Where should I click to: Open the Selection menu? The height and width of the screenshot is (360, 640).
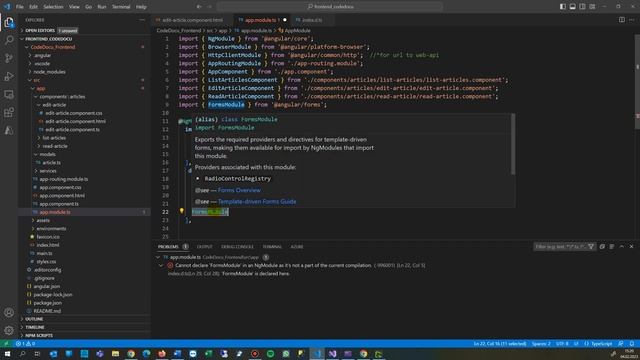(x=53, y=7)
